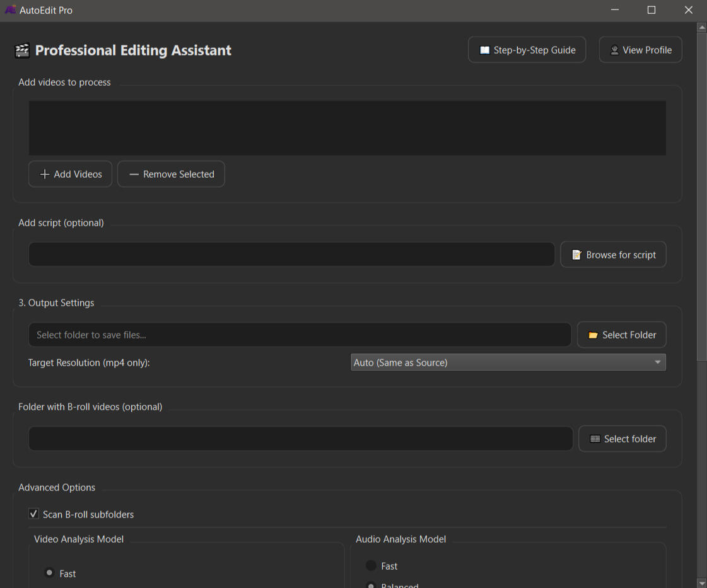Click the plus icon on Add Videos
Viewport: 707px width, 588px height.
[44, 175]
